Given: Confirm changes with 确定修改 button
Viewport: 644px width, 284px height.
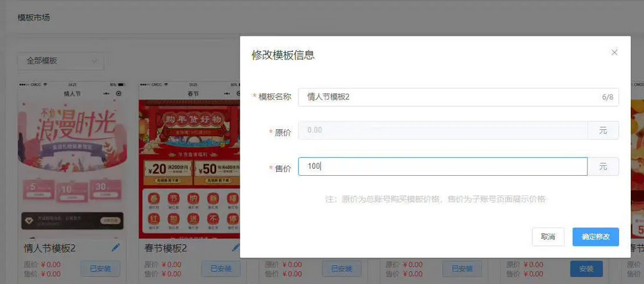Looking at the screenshot, I should tap(595, 237).
